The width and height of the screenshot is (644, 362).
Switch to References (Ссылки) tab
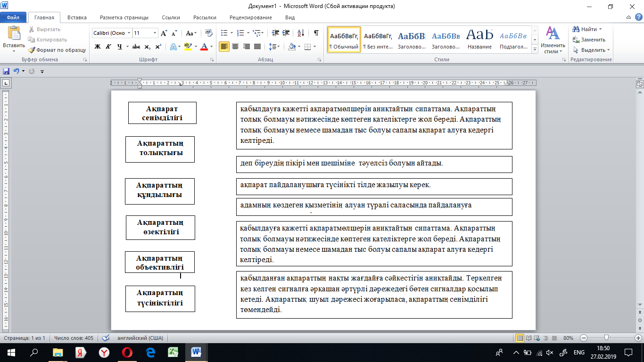point(171,17)
